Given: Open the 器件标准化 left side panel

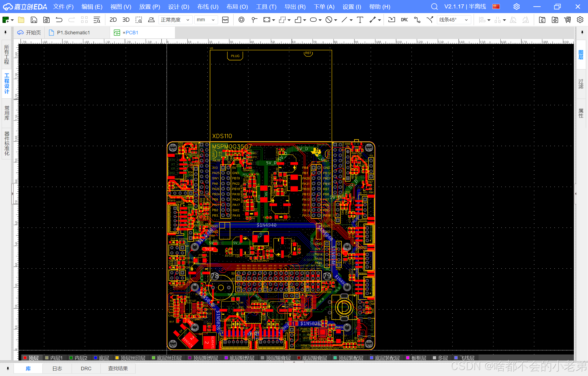Looking at the screenshot, I should [7, 143].
